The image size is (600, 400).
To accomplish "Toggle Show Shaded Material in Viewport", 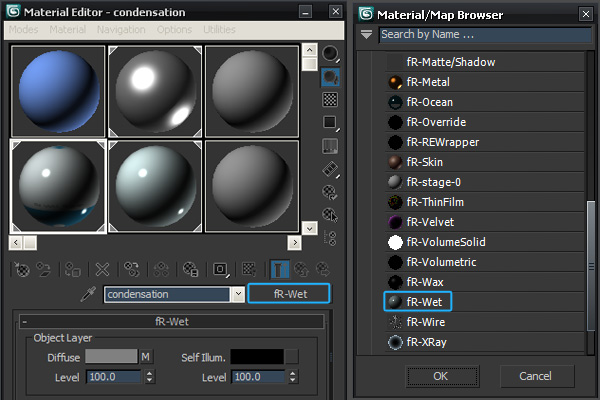I will click(x=249, y=269).
